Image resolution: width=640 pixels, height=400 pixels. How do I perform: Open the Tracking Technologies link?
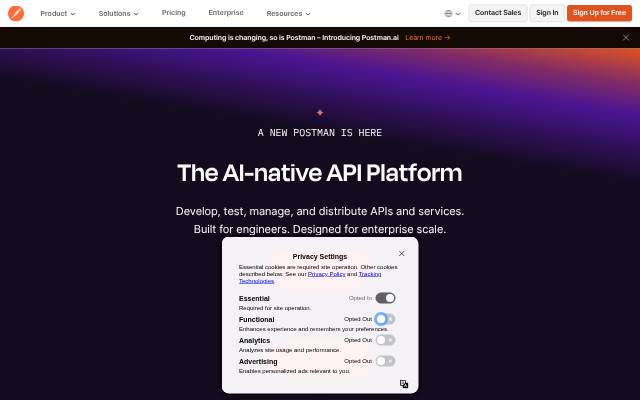click(x=310, y=278)
